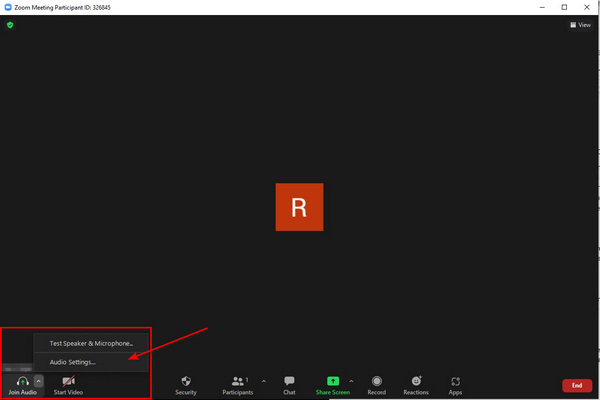Start video with the camera icon
Screen dimensions: 600x400
pyautogui.click(x=68, y=381)
